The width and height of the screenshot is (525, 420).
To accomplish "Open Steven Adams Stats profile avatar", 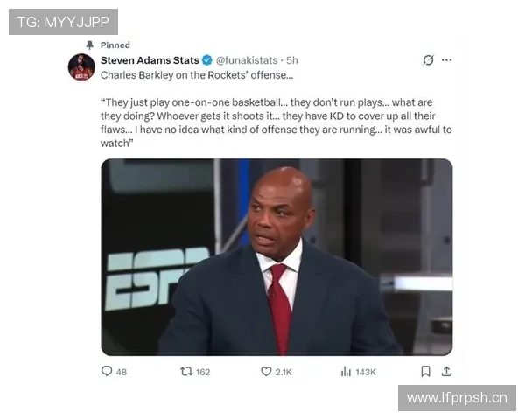I will 81,67.
